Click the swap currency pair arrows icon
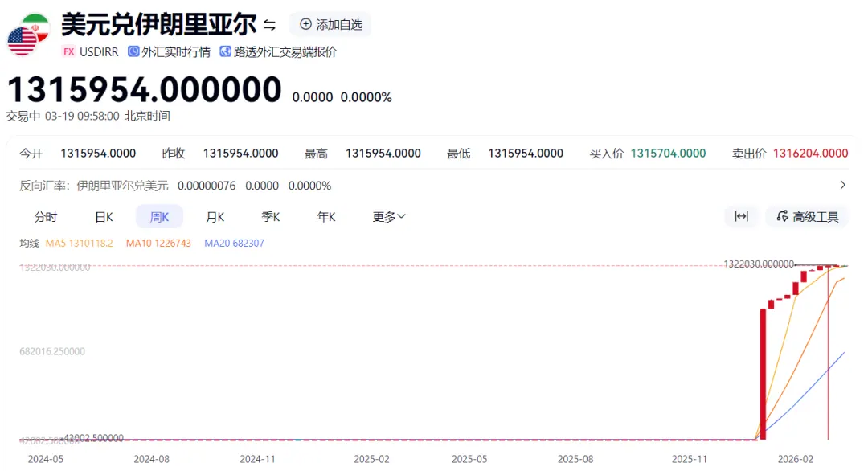Screen dimensions: 868x471 pos(269,25)
